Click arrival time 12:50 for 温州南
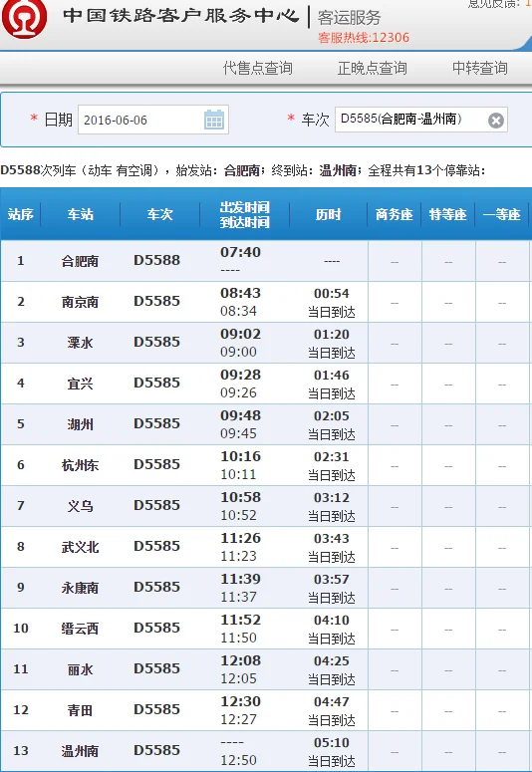The height and width of the screenshot is (772, 532). (x=238, y=761)
